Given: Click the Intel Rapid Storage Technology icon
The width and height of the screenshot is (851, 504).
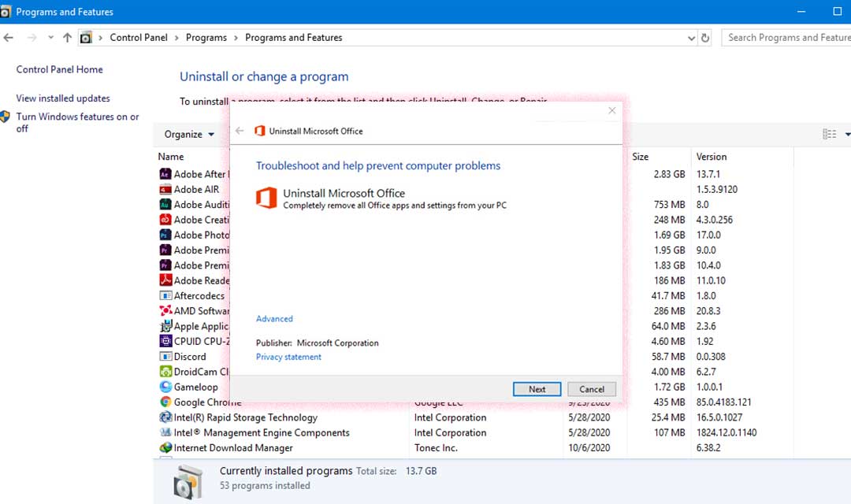Looking at the screenshot, I should [165, 417].
